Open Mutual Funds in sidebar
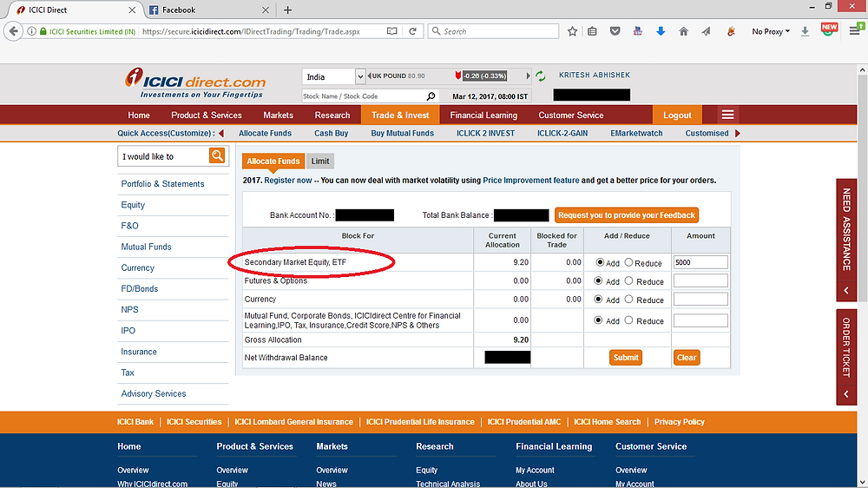 pos(146,247)
